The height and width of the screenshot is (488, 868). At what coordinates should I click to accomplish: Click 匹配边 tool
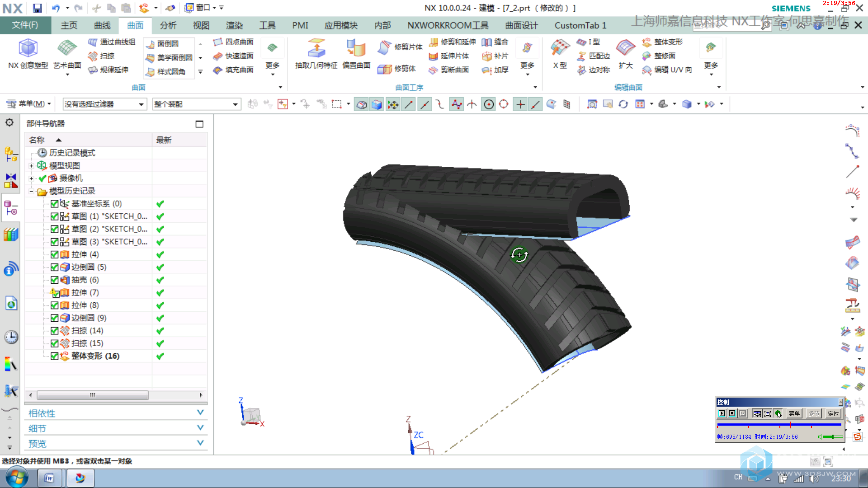coord(594,56)
